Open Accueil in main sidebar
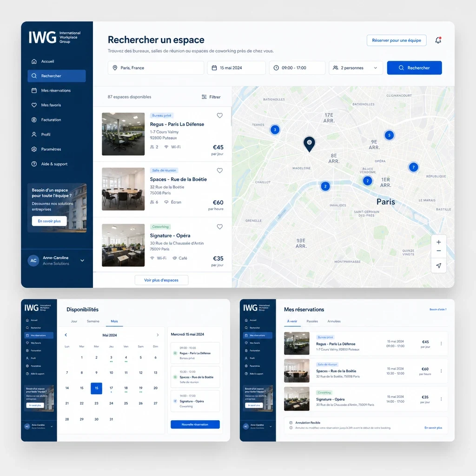Image resolution: width=476 pixels, height=476 pixels. click(x=56, y=61)
